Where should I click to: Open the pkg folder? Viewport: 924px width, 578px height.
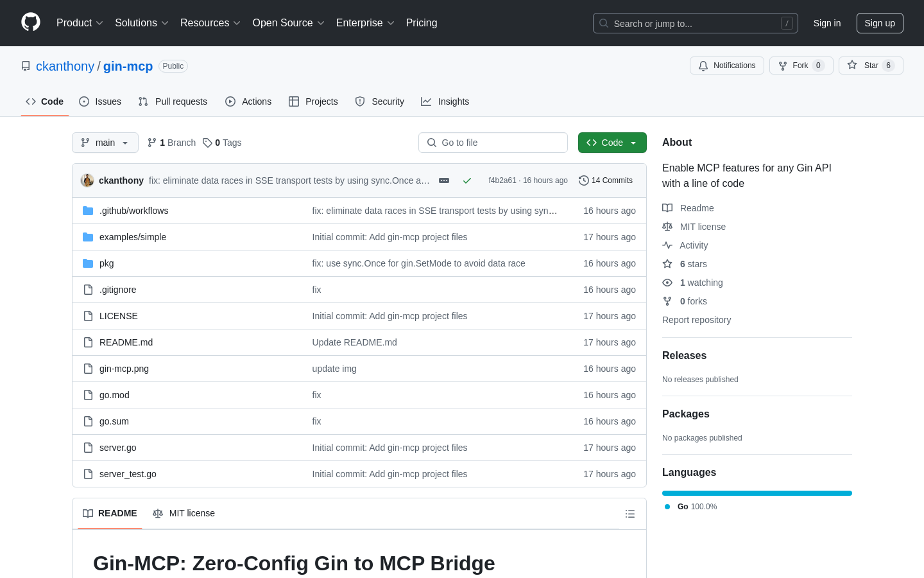[x=107, y=263]
